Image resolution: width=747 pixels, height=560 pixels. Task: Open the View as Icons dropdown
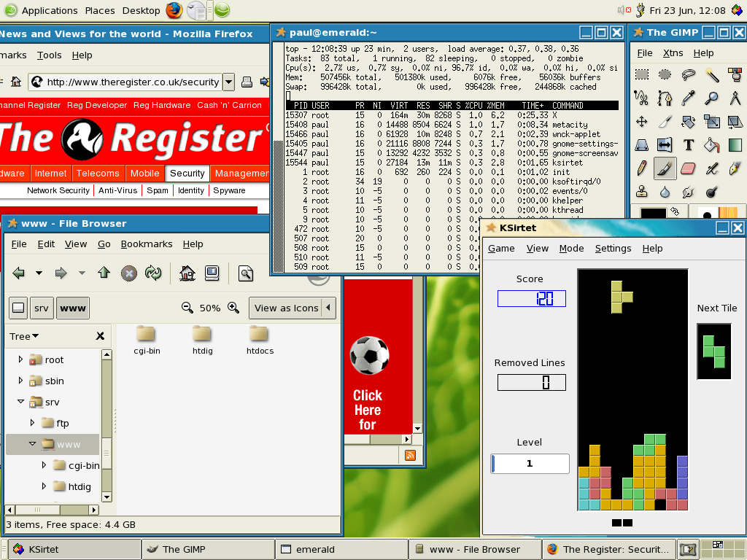[292, 308]
